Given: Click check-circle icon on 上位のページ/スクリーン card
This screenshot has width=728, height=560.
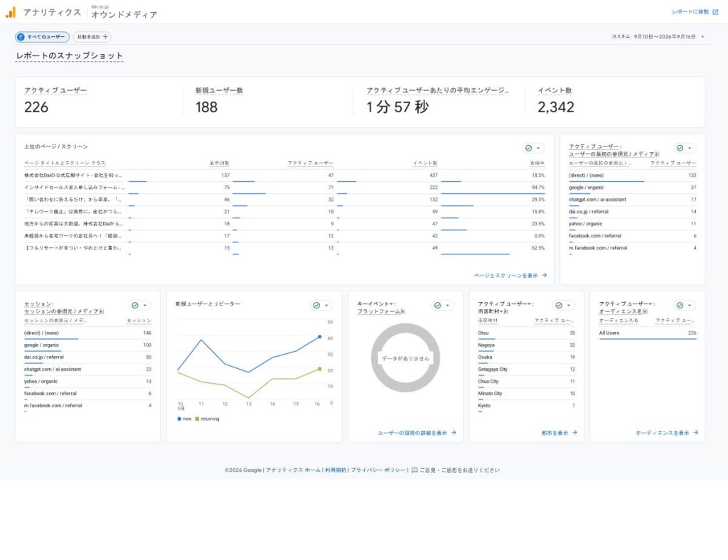Looking at the screenshot, I should [528, 148].
